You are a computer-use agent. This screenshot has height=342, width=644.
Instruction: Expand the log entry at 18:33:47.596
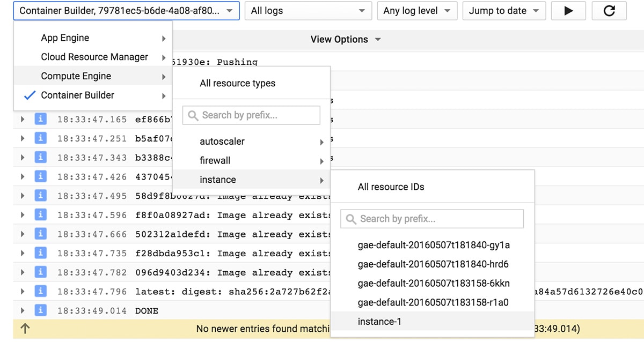23,214
